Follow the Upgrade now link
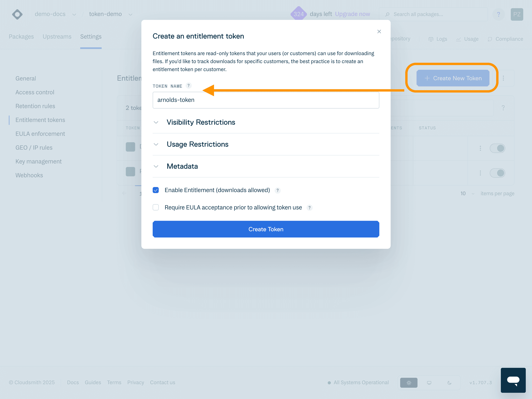Viewport: 532px width, 399px height. click(353, 14)
